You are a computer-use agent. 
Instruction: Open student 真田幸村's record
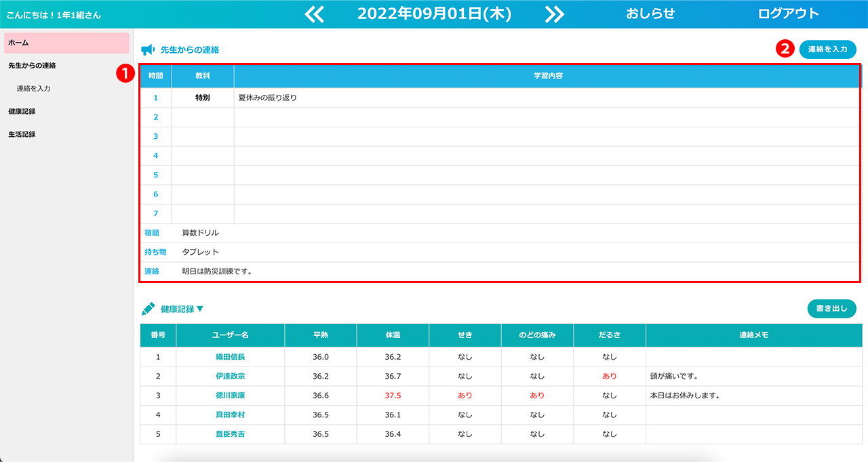[x=230, y=415]
